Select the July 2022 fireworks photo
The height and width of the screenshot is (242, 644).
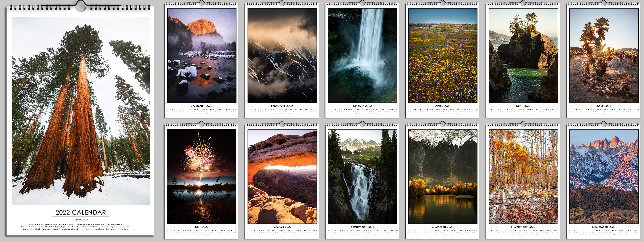click(x=201, y=176)
